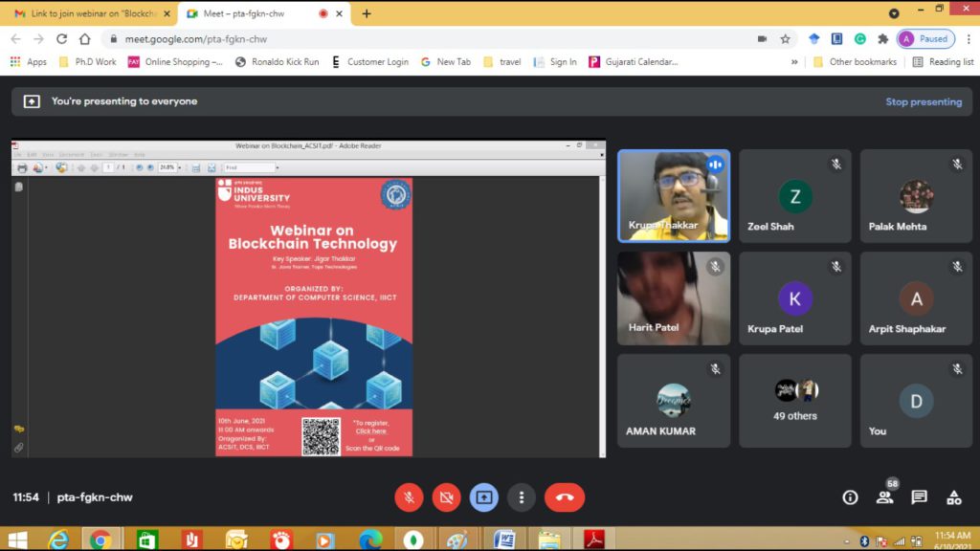Select the 49 others participant tile
980x551 pixels.
pos(795,401)
